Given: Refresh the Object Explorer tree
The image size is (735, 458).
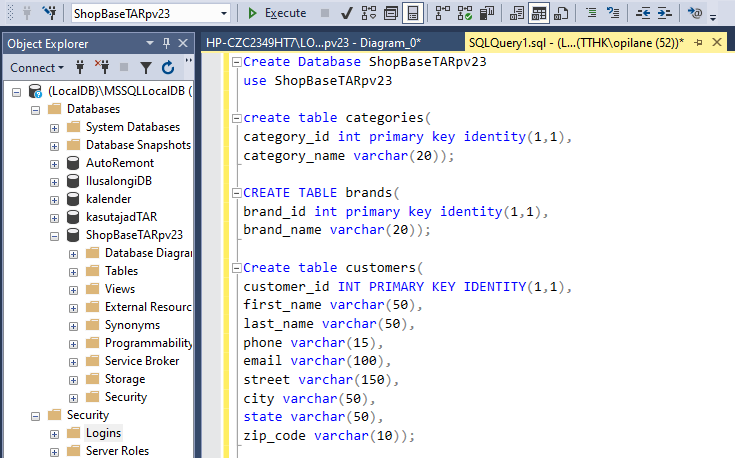Looking at the screenshot, I should point(168,68).
